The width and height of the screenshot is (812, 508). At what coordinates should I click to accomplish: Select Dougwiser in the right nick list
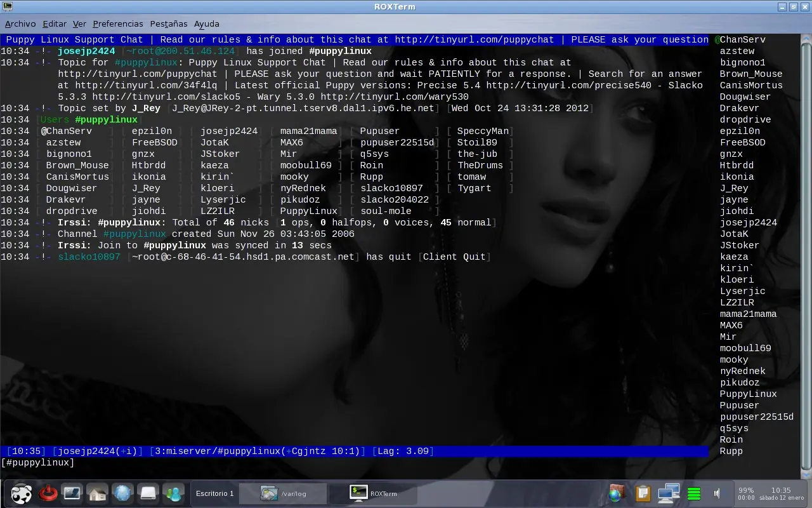745,97
